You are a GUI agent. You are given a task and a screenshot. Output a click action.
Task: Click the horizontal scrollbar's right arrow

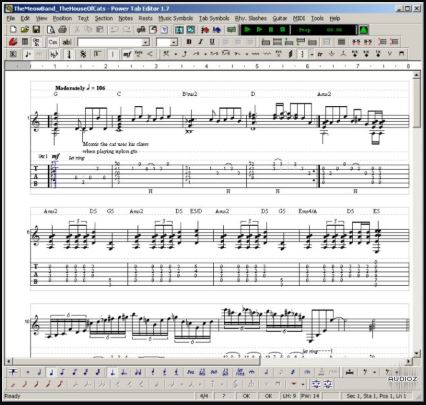(x=409, y=361)
